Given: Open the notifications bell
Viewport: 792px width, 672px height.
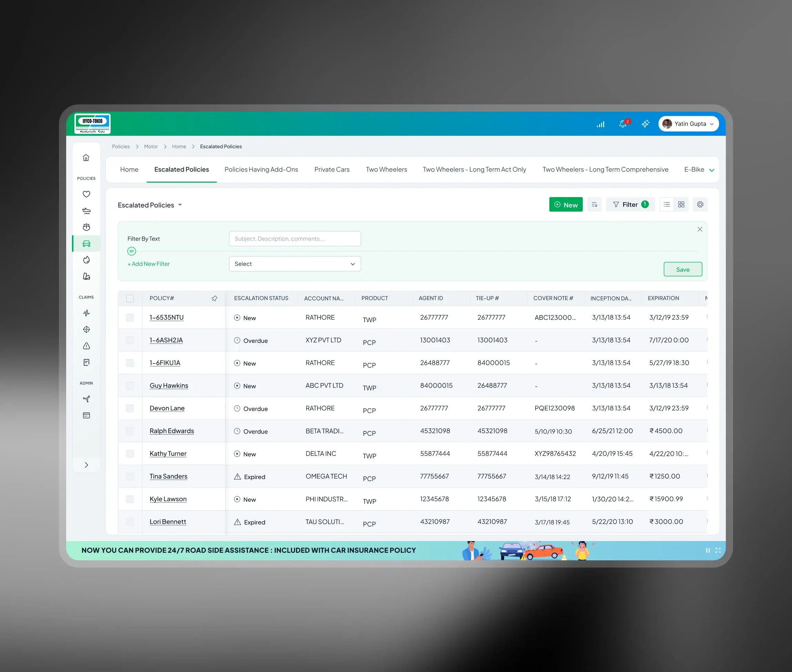Looking at the screenshot, I should [623, 124].
